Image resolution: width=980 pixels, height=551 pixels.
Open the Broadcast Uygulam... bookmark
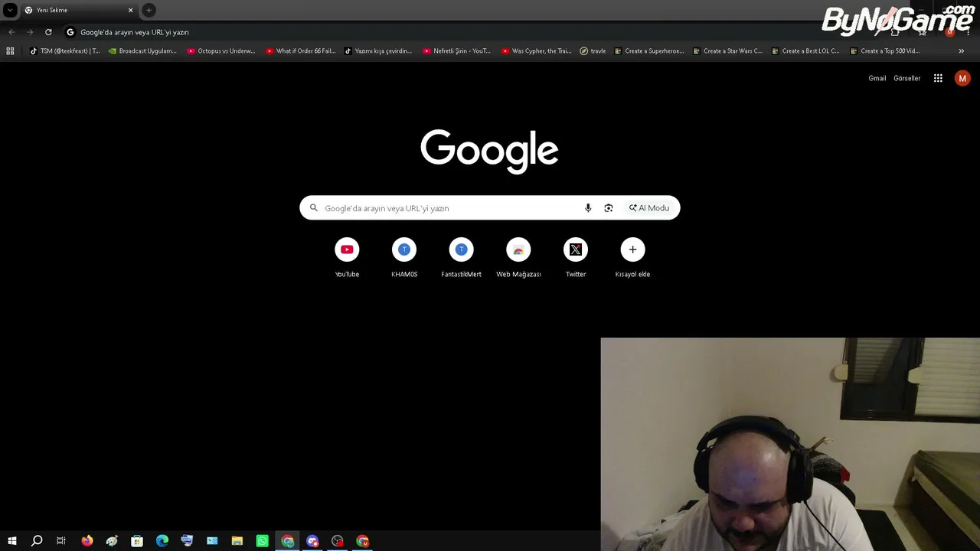click(142, 51)
